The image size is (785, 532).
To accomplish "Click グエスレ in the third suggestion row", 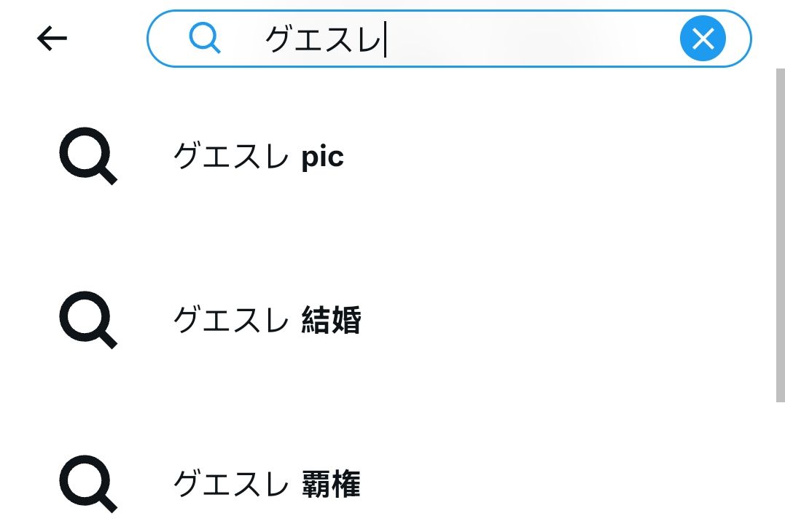I will (230, 484).
